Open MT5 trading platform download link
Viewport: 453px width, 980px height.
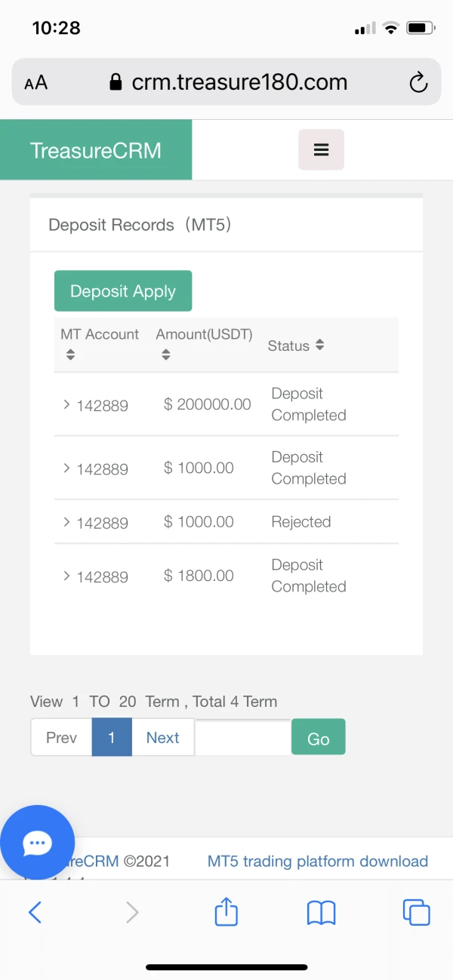point(317,861)
